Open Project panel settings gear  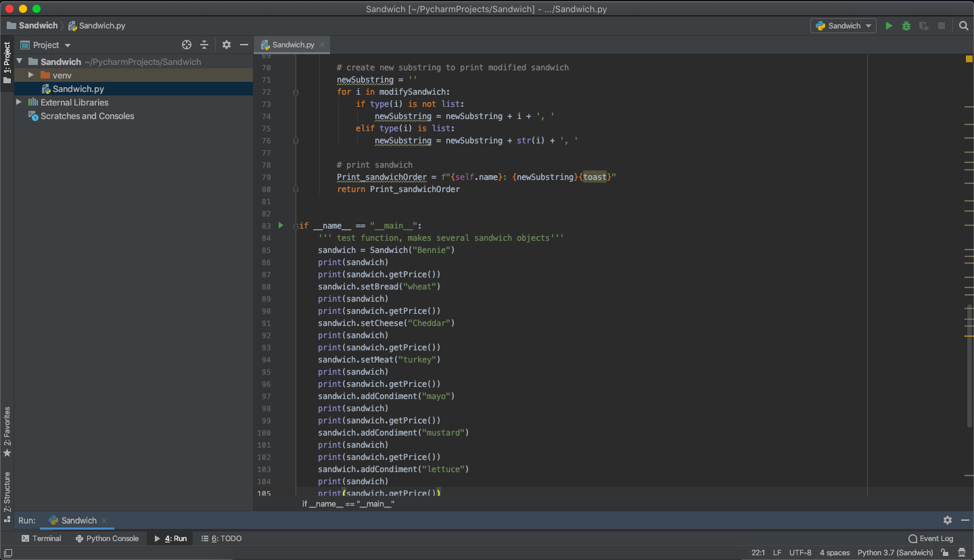coord(227,45)
